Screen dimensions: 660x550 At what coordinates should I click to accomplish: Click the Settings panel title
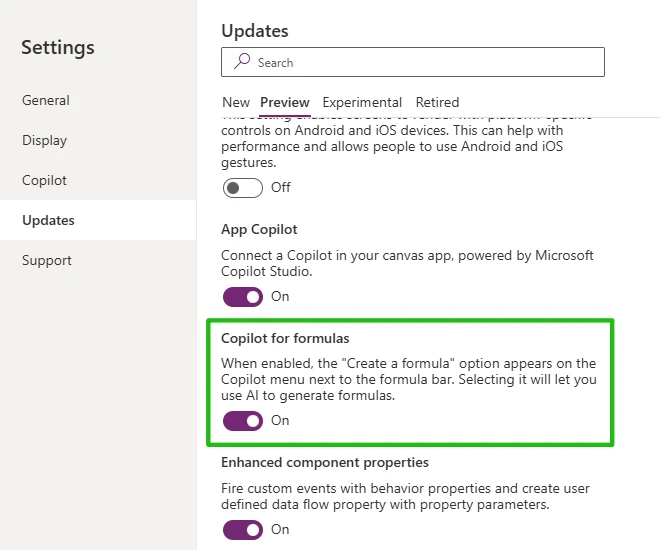pyautogui.click(x=58, y=47)
